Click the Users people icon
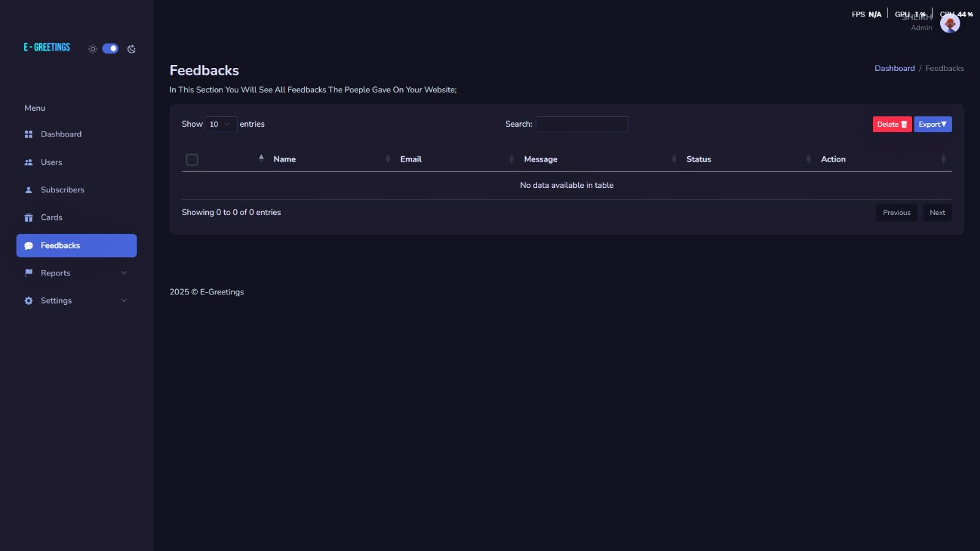Screen dimensions: 980x551 pyautogui.click(x=28, y=162)
